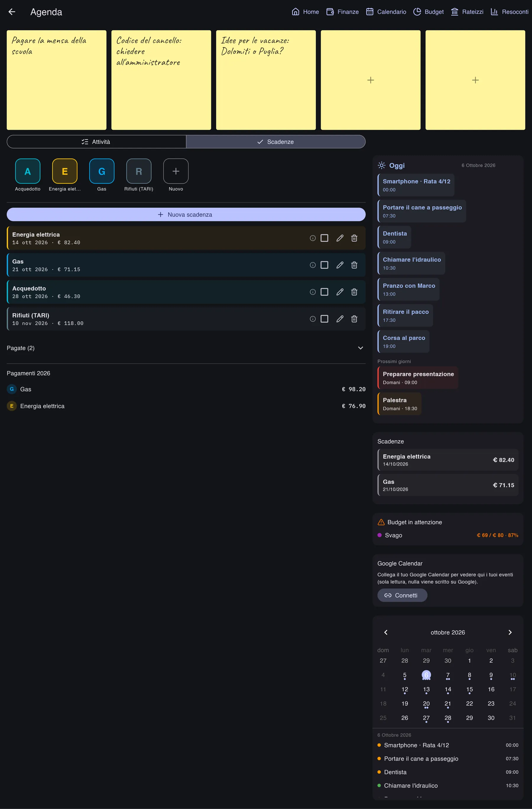The height and width of the screenshot is (809, 532).
Task: Open Finanze from the top navigation
Action: pos(342,12)
